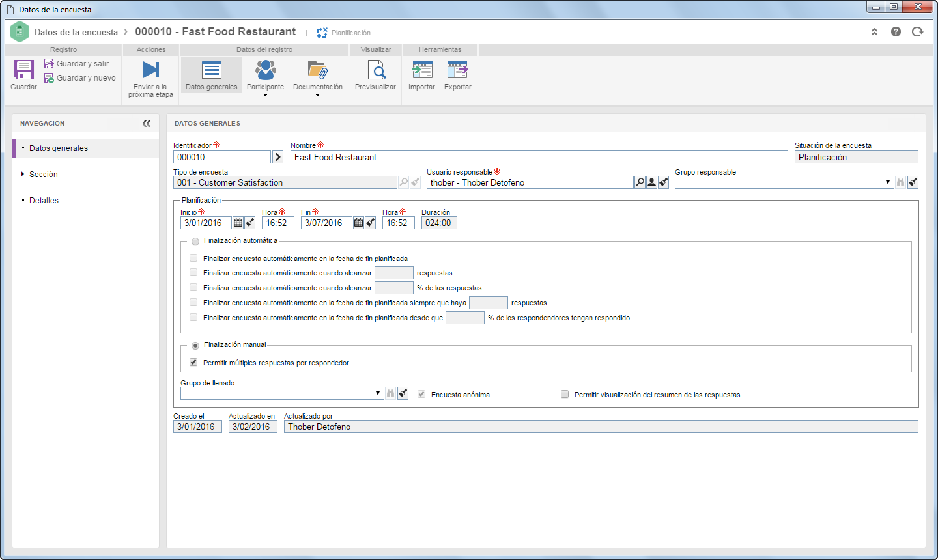Collapse the Navegación panel

pyautogui.click(x=147, y=123)
